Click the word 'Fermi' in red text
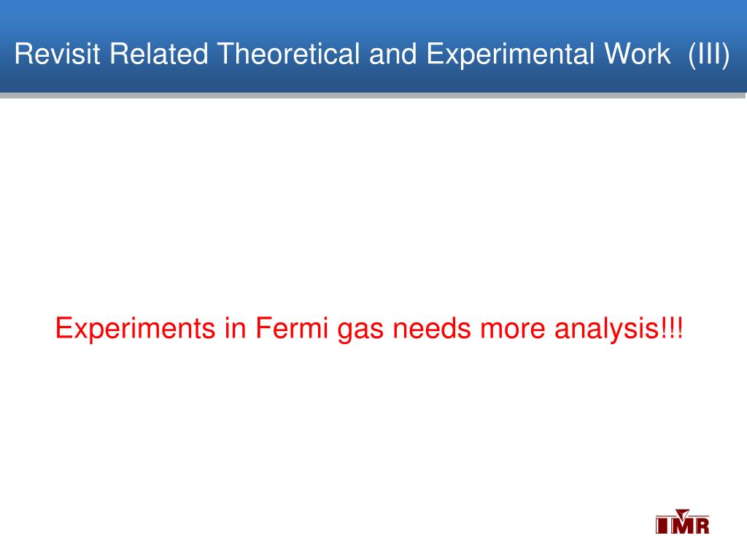747x560 pixels. coord(292,327)
